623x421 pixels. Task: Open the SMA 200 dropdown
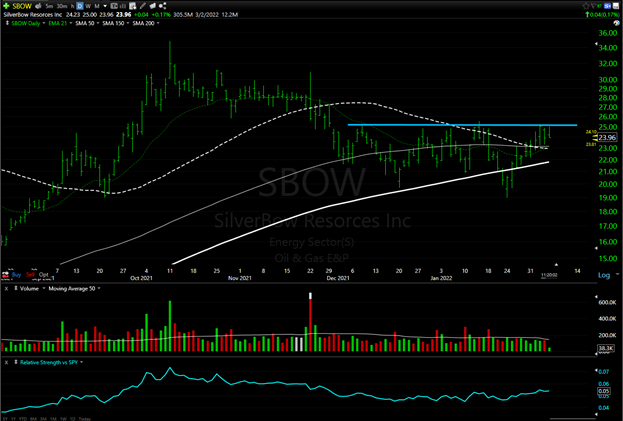coord(158,23)
